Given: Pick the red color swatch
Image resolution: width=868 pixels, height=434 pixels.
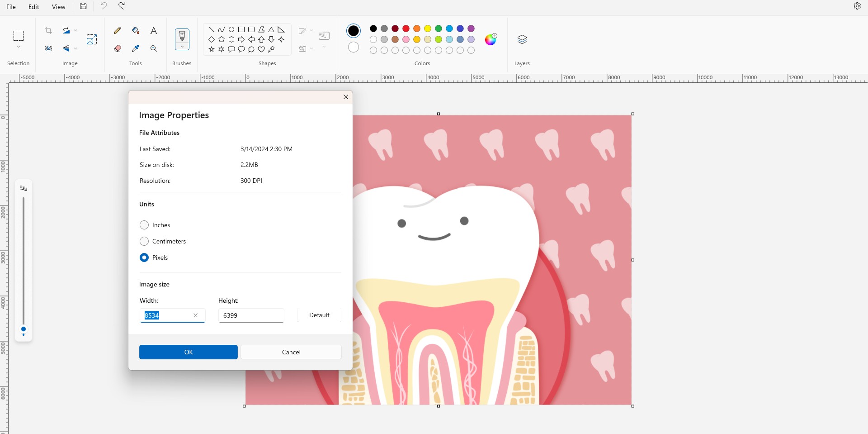Looking at the screenshot, I should click(406, 29).
